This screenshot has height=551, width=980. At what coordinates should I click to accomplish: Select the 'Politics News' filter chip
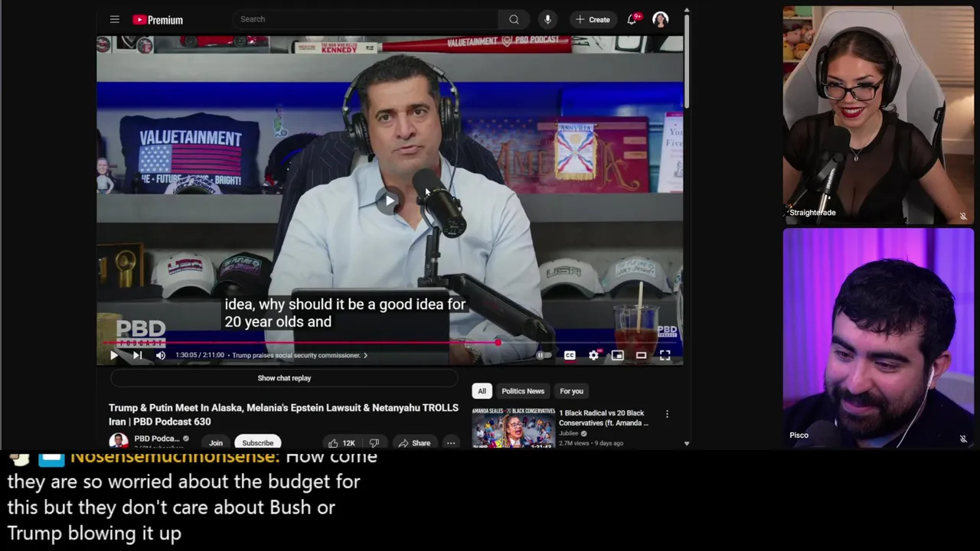[523, 391]
